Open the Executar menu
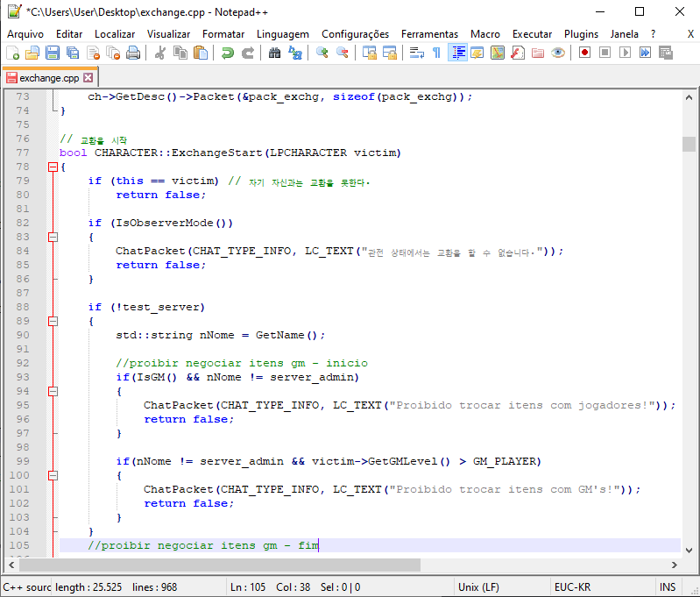The image size is (700, 597). pyautogui.click(x=532, y=34)
